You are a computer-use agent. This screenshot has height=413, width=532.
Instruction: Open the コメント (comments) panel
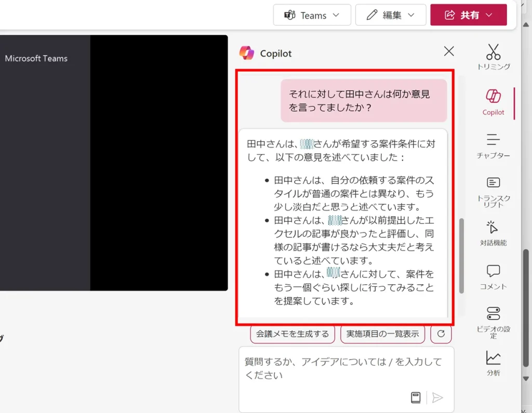point(493,276)
